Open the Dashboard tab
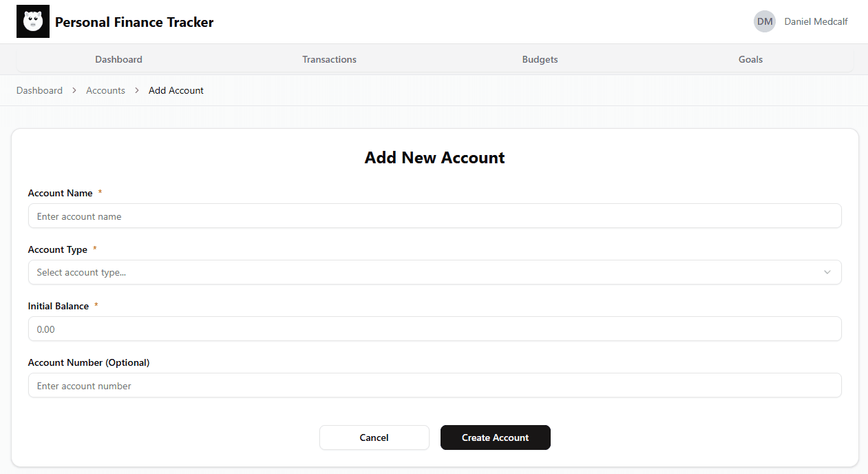Image resolution: width=868 pixels, height=474 pixels. pos(118,59)
